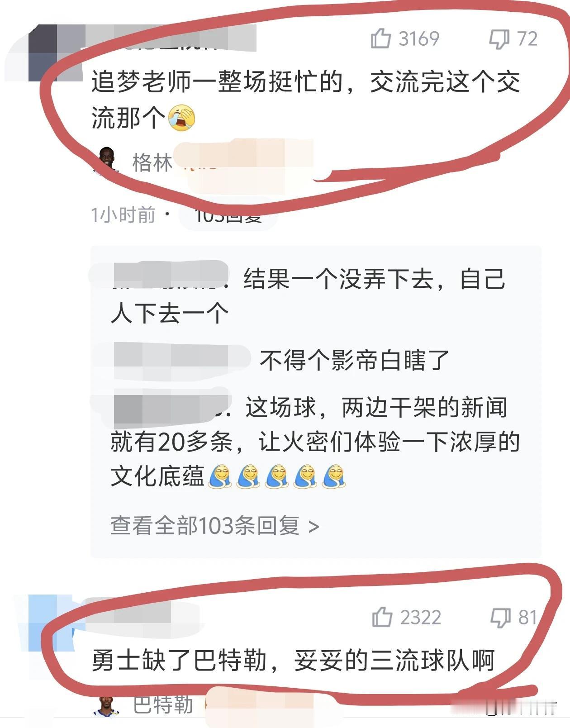Image resolution: width=570 pixels, height=728 pixels.
Task: Dislike the comment with 72 dislikes
Action: 499,39
